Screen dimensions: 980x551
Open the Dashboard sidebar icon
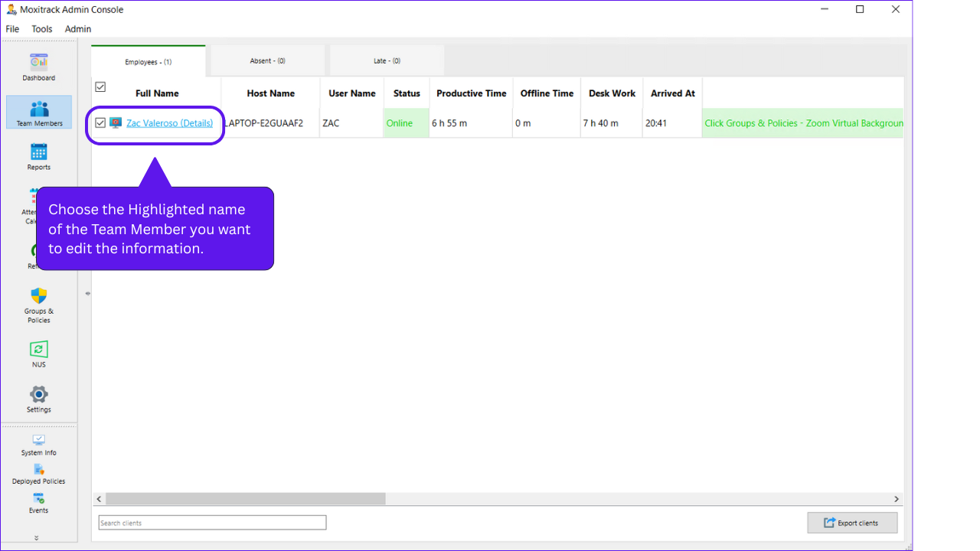click(x=38, y=67)
